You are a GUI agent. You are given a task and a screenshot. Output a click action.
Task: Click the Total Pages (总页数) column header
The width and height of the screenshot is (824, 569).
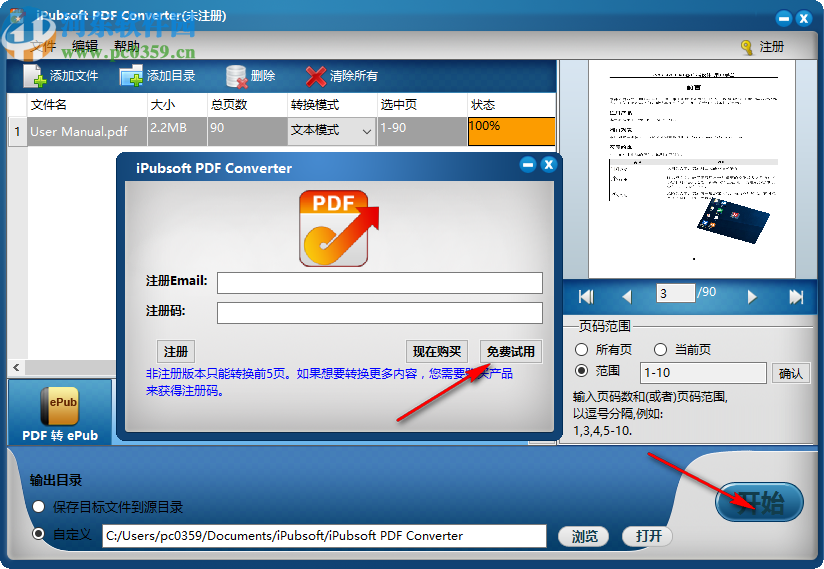pyautogui.click(x=247, y=105)
